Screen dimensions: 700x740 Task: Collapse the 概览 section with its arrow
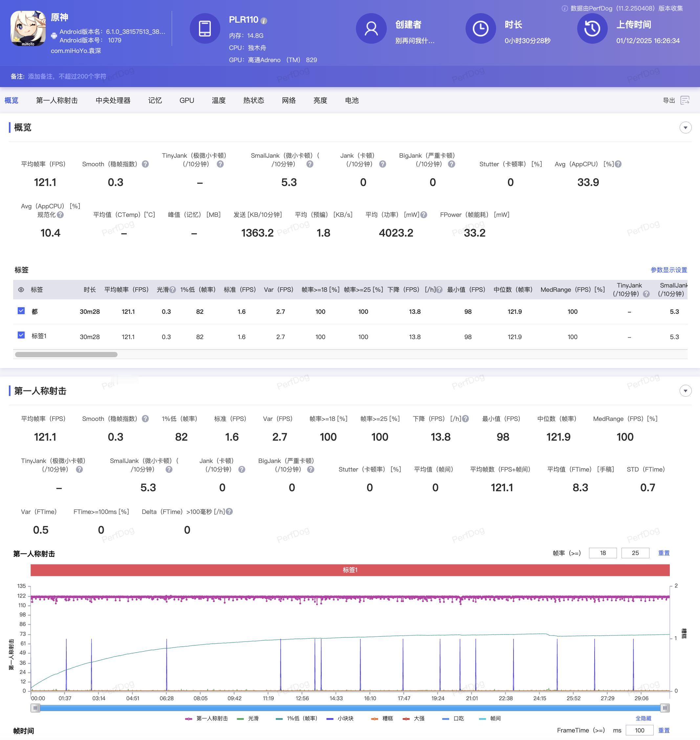[x=685, y=128]
